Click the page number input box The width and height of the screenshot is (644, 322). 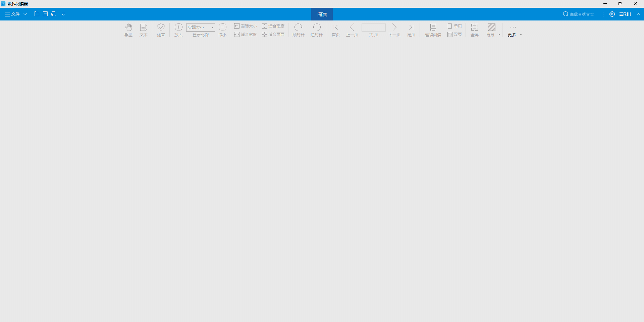coord(374,27)
